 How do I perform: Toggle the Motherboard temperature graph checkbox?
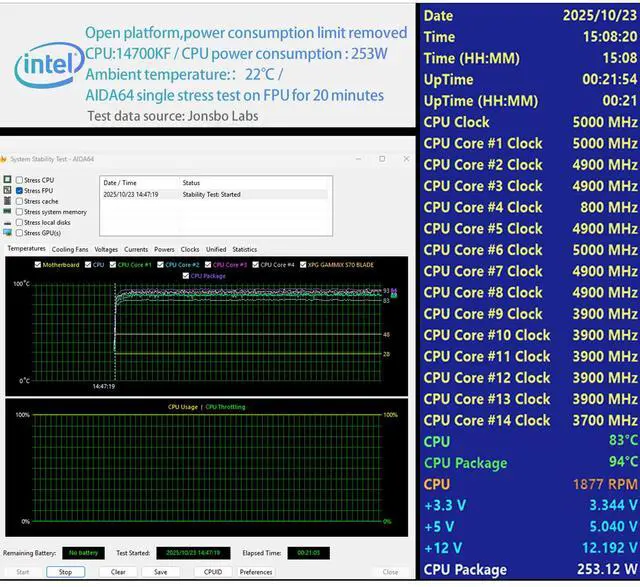[x=39, y=265]
